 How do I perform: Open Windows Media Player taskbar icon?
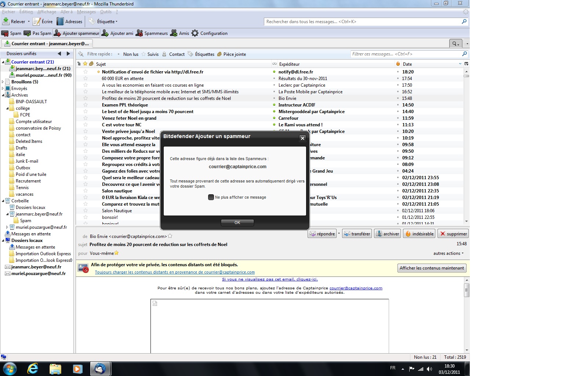[77, 369]
